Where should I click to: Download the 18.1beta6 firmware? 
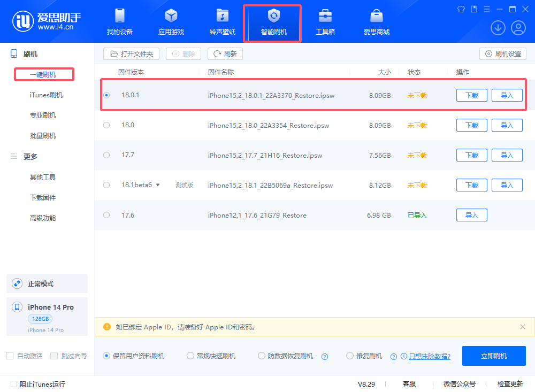point(472,185)
